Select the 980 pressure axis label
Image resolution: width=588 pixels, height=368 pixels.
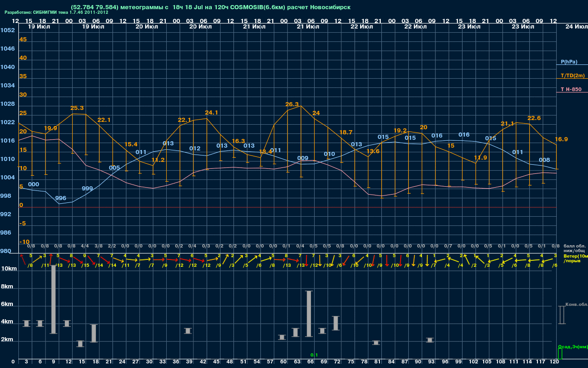pyautogui.click(x=6, y=251)
